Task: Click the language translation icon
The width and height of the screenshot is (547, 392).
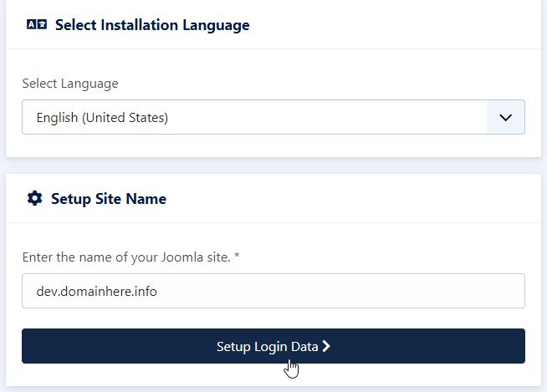Action: 37,25
